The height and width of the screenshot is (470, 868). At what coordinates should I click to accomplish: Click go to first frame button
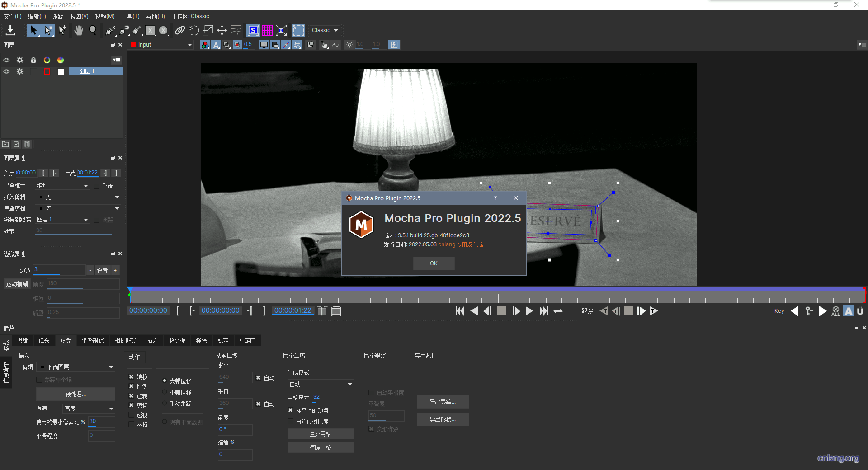coord(460,311)
